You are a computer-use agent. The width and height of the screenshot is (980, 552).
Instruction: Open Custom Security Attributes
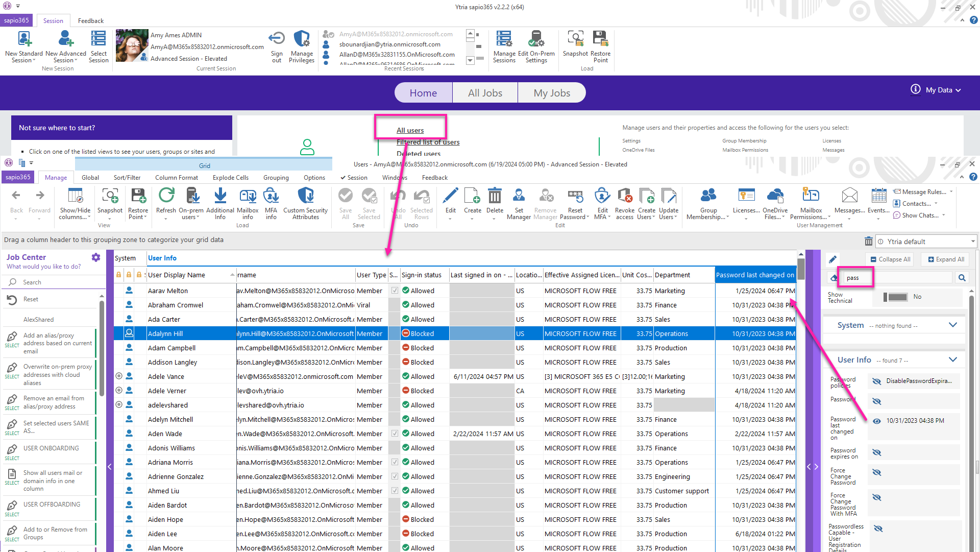click(x=306, y=204)
